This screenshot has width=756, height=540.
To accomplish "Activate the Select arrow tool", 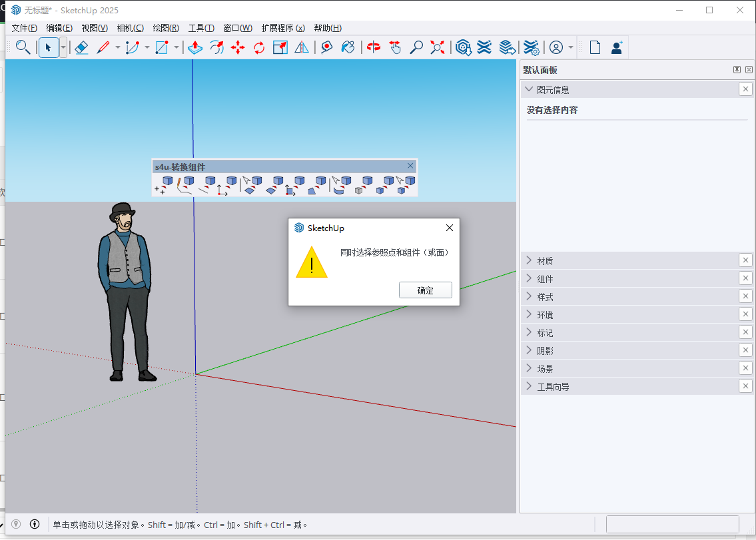I will coord(48,47).
